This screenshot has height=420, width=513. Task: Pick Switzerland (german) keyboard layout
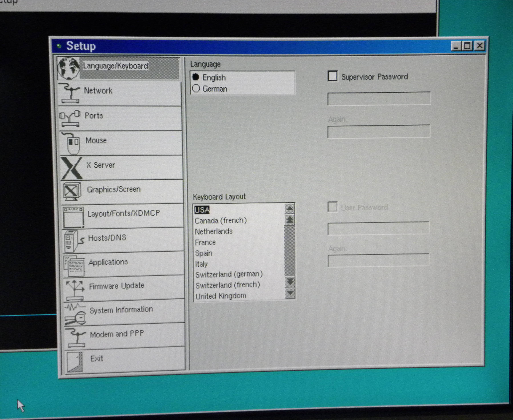229,274
